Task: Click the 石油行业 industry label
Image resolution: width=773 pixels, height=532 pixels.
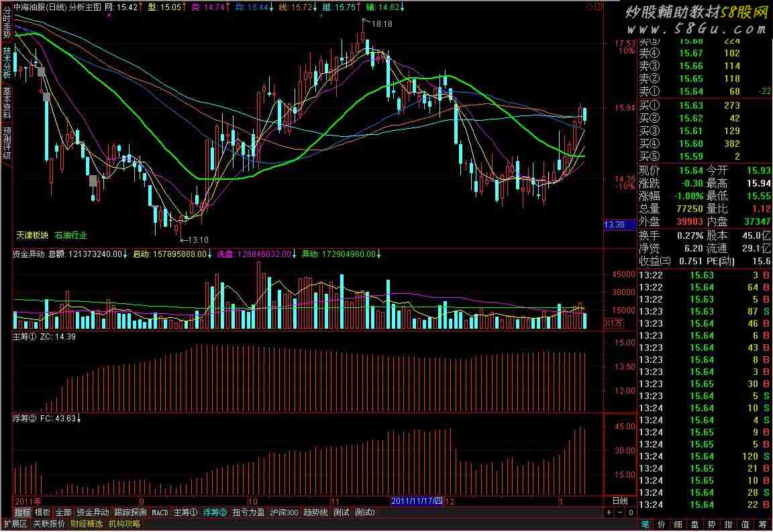Action: pyautogui.click(x=70, y=235)
